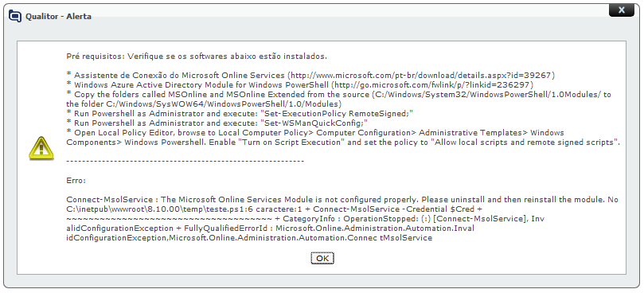This screenshot has width=644, height=293.
Task: Click the "Pré requisitos" heading line
Action: pos(197,57)
